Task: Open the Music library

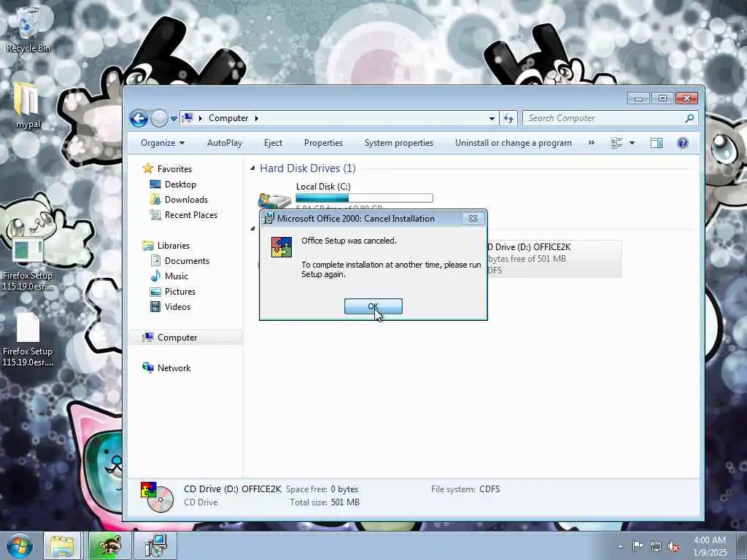Action: coord(177,276)
